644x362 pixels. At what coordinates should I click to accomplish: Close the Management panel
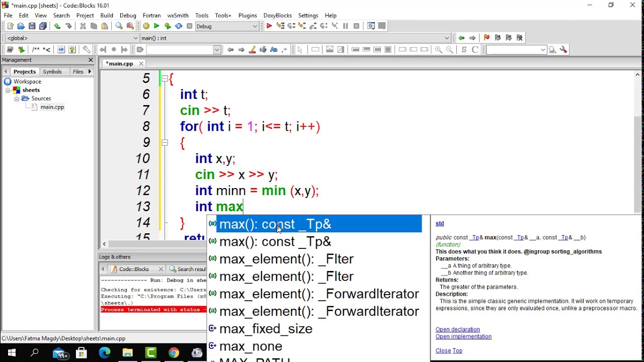(x=91, y=60)
